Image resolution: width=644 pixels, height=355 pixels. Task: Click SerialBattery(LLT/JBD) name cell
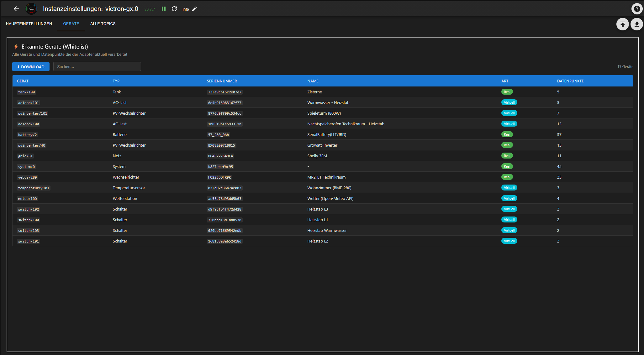pyautogui.click(x=327, y=134)
